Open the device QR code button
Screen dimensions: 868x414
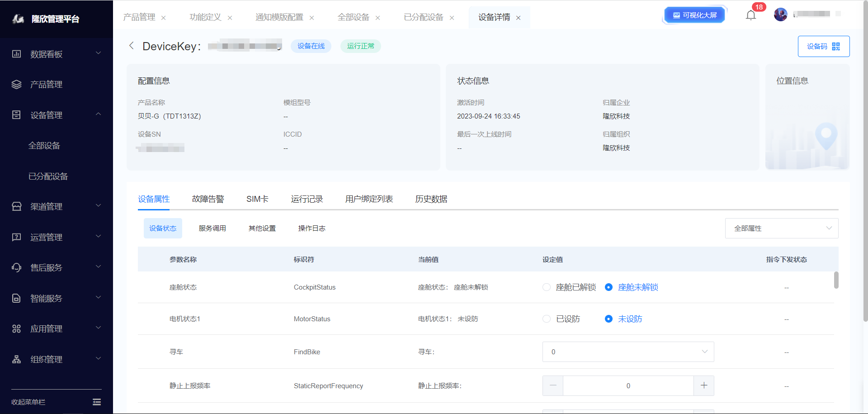tap(823, 47)
